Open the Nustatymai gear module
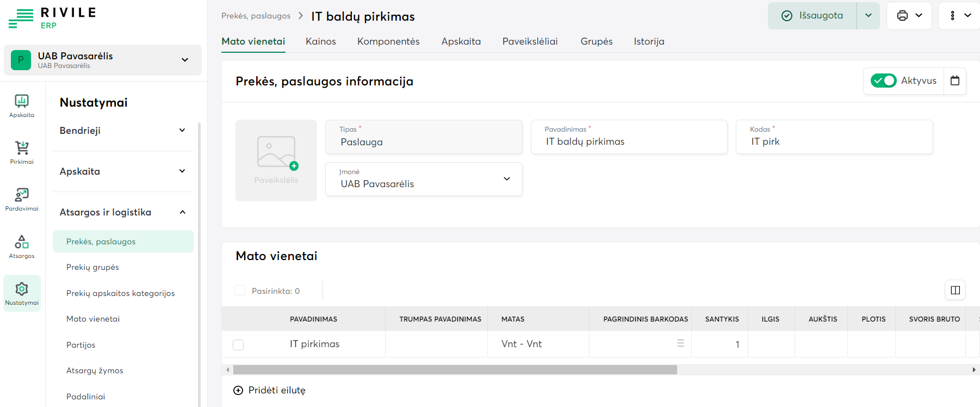Viewport: 980px width, 407px height. tap(22, 293)
